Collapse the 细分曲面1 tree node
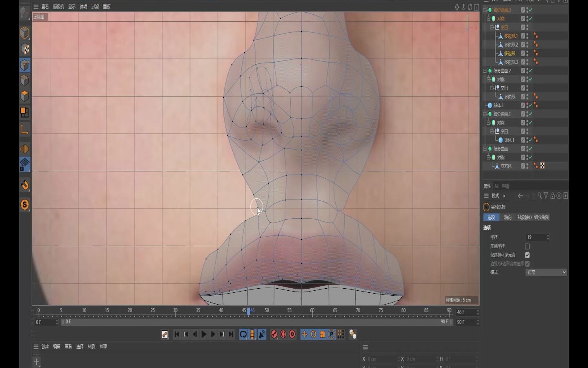Image resolution: width=588 pixels, height=368 pixels. (485, 114)
